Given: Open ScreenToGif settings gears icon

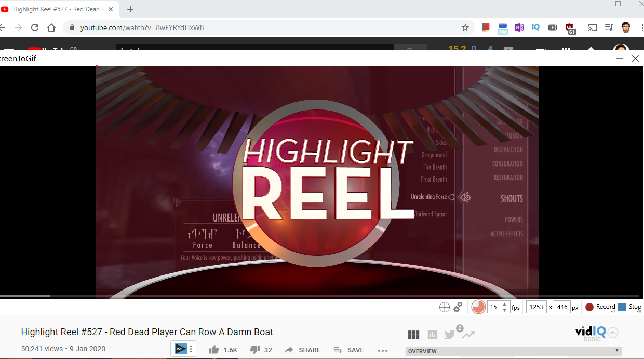Looking at the screenshot, I should (x=458, y=307).
